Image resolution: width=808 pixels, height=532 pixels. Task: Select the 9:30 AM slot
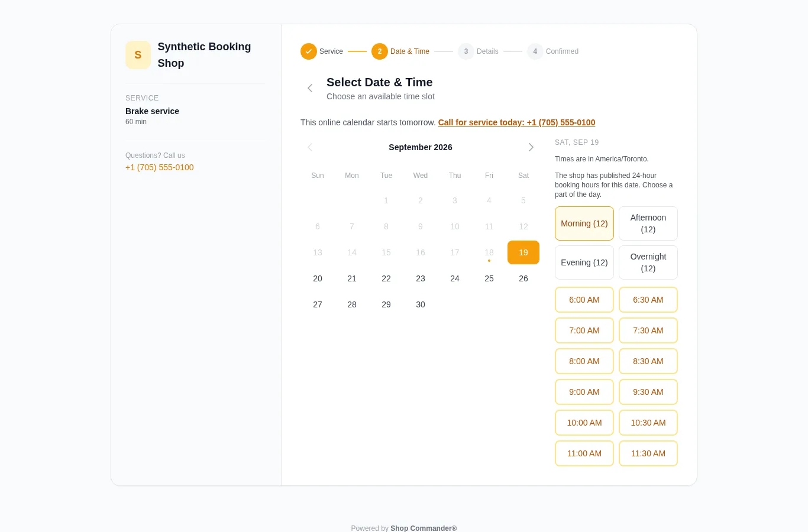click(x=648, y=392)
